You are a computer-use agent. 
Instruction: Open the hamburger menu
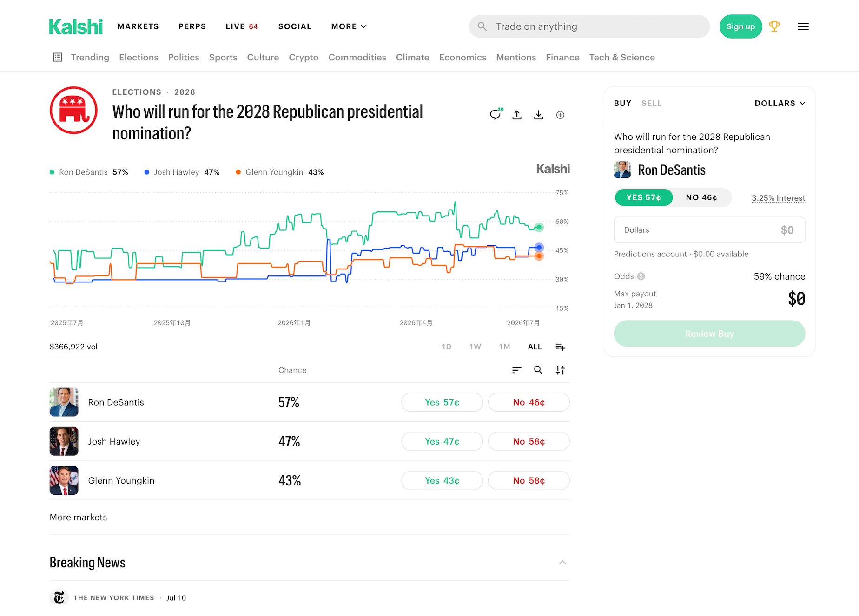(x=803, y=26)
